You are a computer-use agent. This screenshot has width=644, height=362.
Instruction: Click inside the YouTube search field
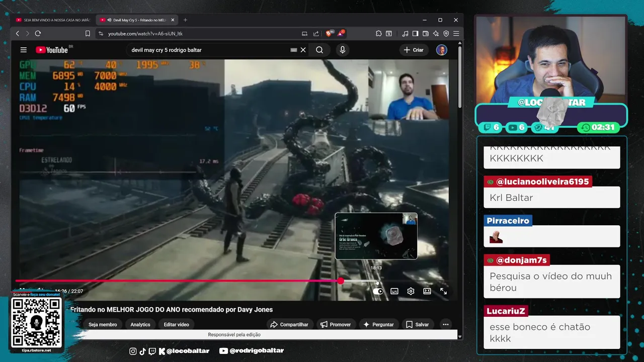click(209, 50)
